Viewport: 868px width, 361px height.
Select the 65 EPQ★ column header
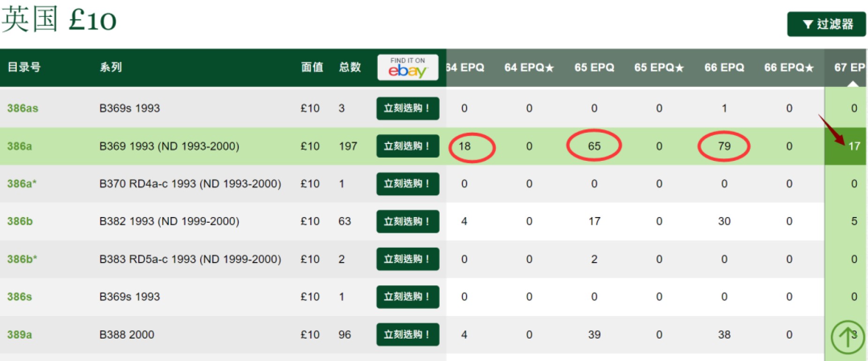point(659,68)
